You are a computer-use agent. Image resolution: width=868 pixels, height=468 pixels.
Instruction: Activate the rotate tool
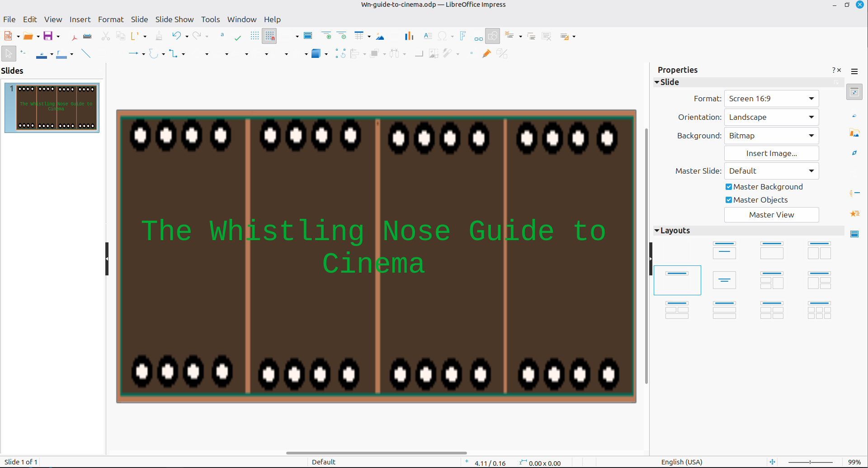click(x=341, y=54)
